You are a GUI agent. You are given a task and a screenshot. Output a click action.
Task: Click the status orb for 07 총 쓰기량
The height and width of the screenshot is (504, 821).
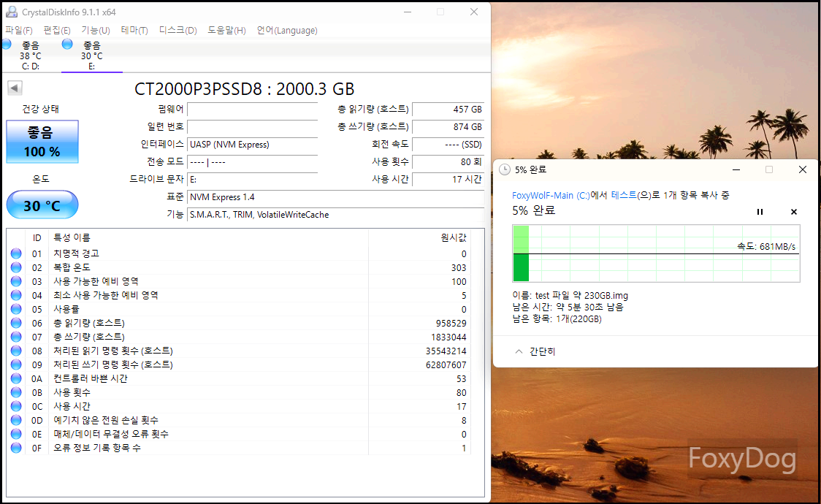coord(16,337)
